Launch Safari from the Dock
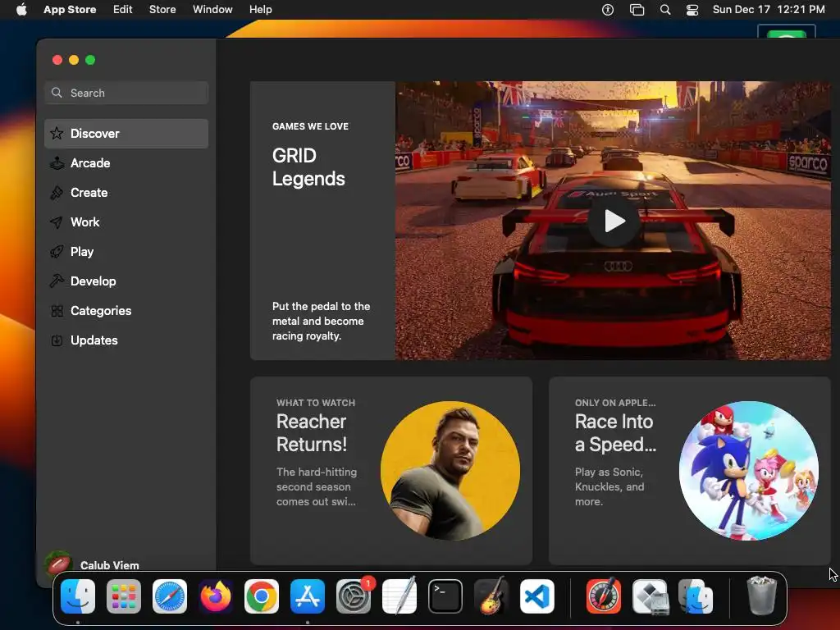Image resolution: width=840 pixels, height=630 pixels. pos(170,596)
